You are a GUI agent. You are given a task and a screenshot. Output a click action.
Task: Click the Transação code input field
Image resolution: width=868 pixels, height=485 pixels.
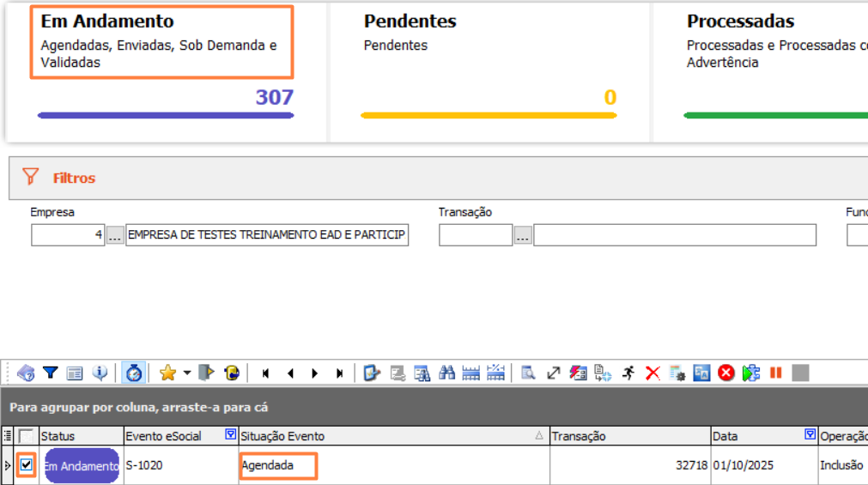[x=476, y=235]
